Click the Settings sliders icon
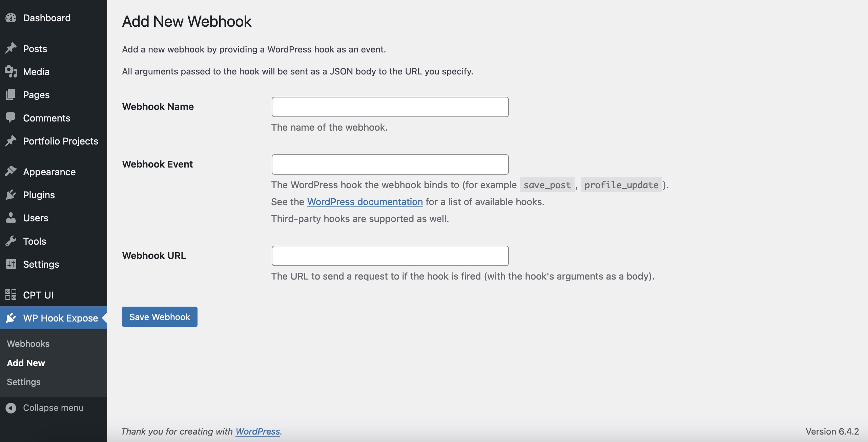Viewport: 868px width, 442px height. (11, 264)
